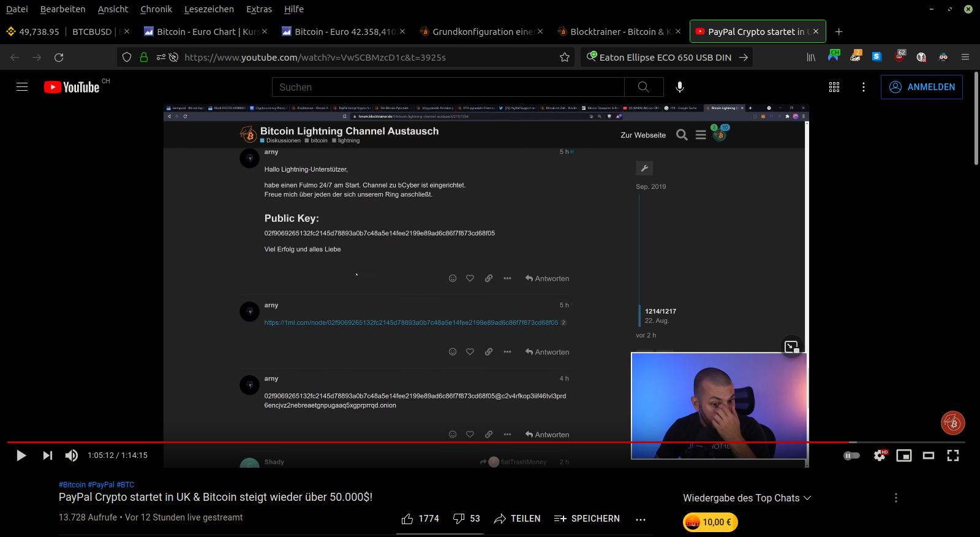Click the 10,00 € Super Chat chip
The image size is (980, 537).
tap(710, 522)
